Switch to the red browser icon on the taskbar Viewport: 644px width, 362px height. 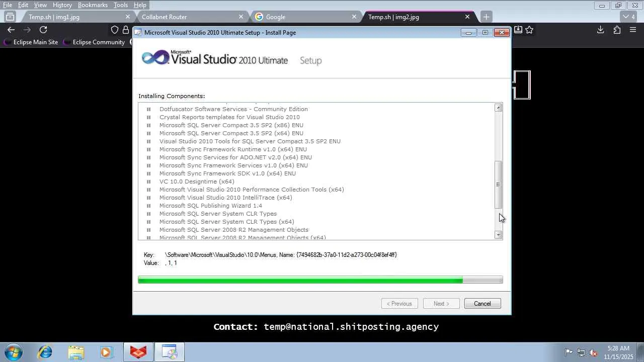point(138,352)
